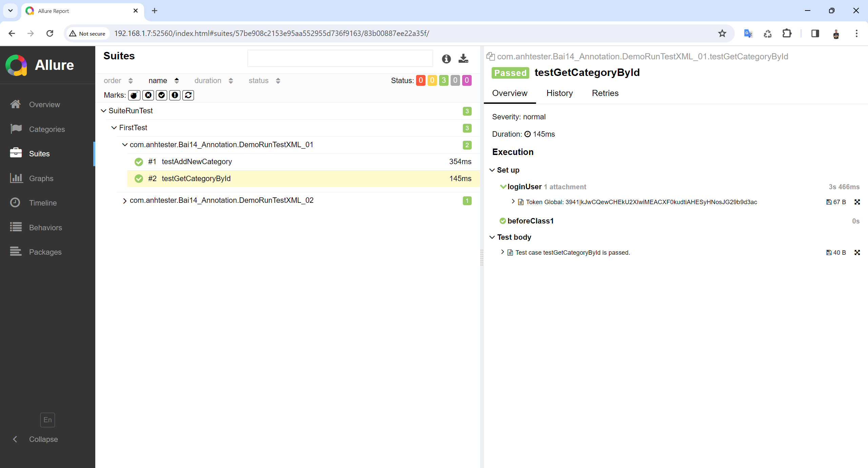This screenshot has width=868, height=468.
Task: Focus the suites search filter field
Action: (x=340, y=59)
